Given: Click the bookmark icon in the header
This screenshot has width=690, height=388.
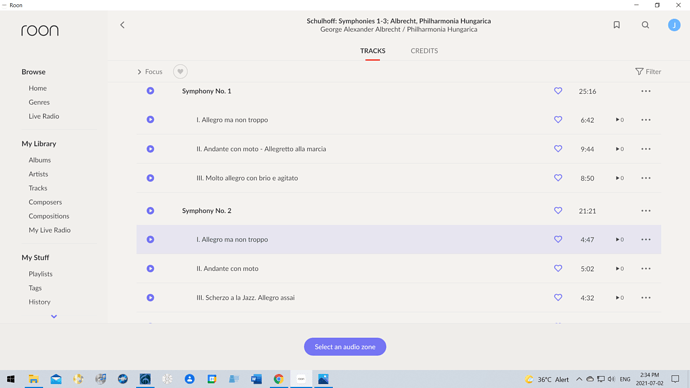Looking at the screenshot, I should tap(617, 25).
